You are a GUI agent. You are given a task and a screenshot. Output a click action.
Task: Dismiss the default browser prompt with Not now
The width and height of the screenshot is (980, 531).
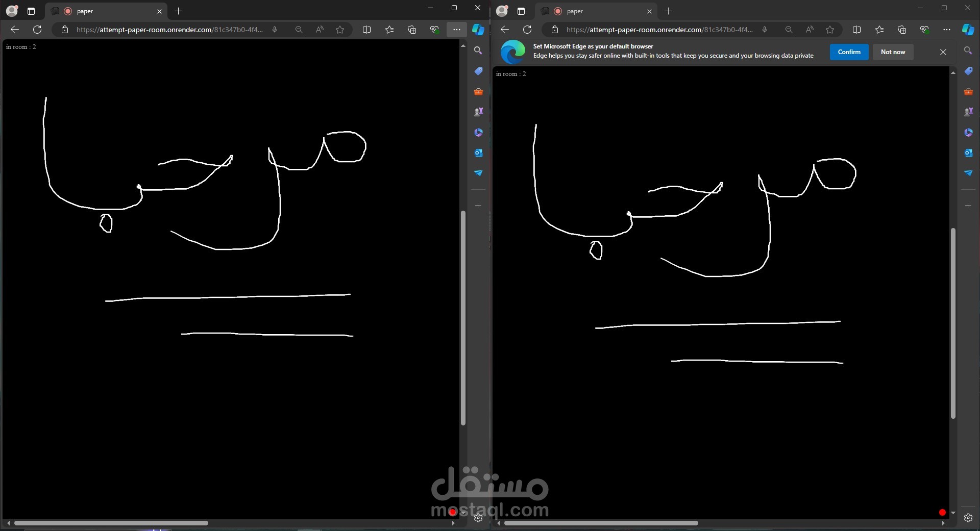(893, 52)
